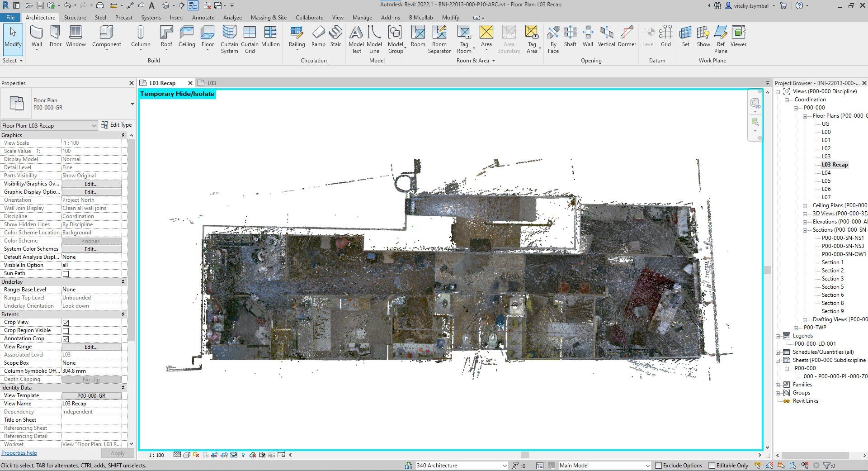Enable the Crop Region Visible checkbox
This screenshot has height=471, width=868.
[x=66, y=331]
